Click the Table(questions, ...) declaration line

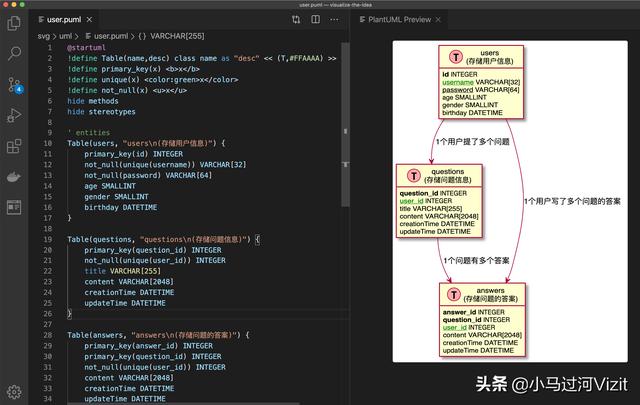[163, 239]
